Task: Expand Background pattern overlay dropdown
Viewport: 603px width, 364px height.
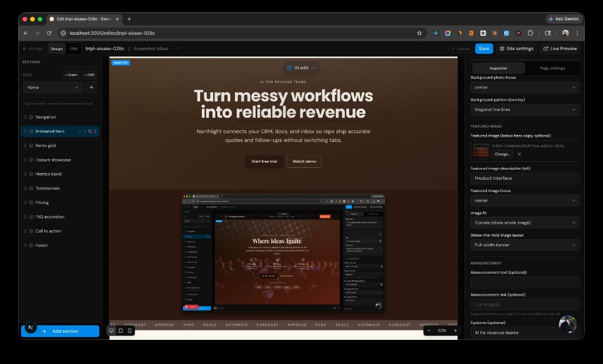Action: tap(525, 110)
